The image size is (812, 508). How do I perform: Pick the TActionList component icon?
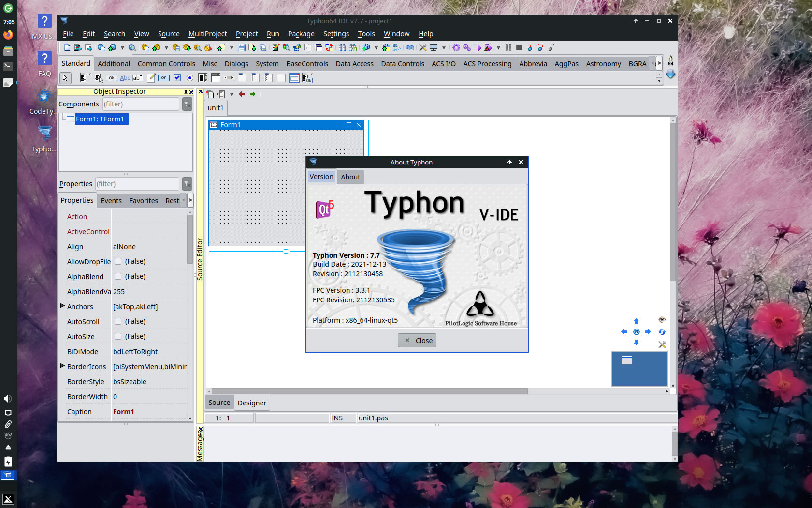coord(307,77)
